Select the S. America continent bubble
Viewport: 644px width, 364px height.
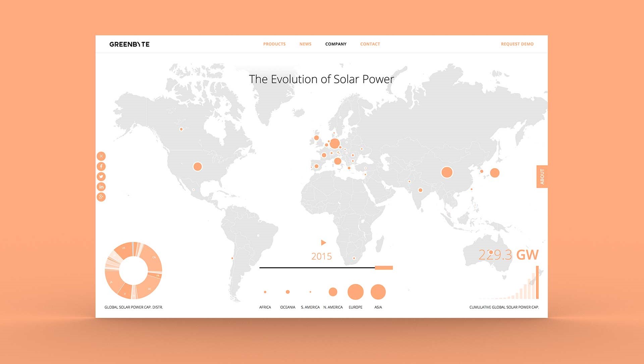click(310, 292)
